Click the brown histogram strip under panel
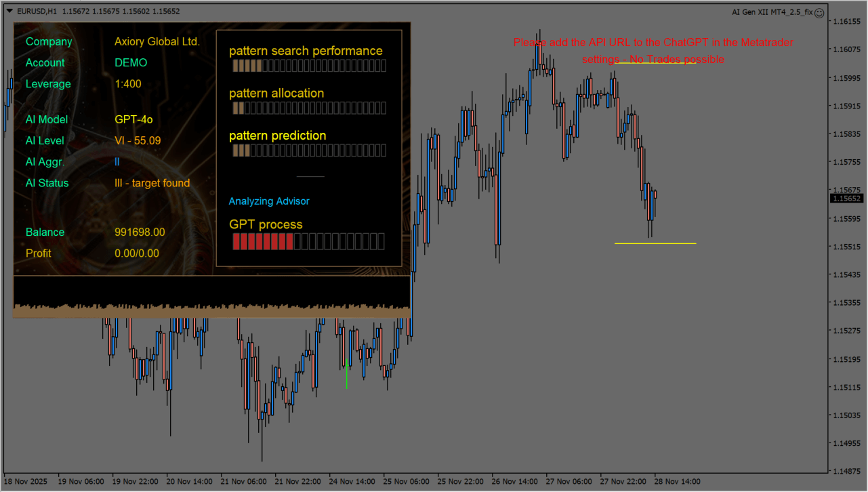The image size is (868, 492). [x=211, y=311]
